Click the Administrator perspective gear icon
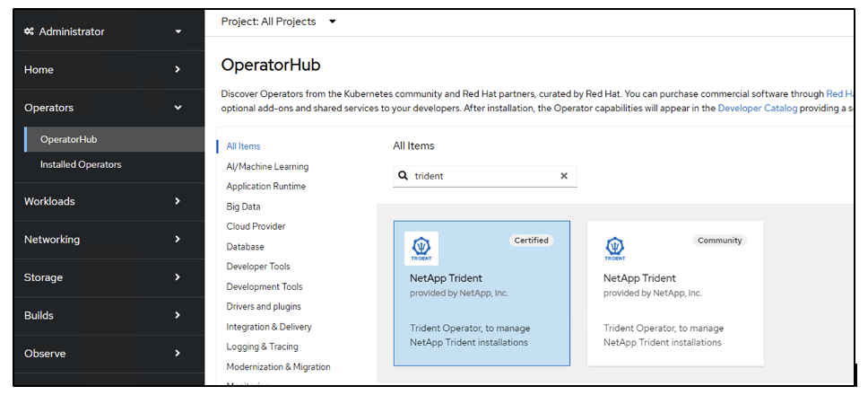Screen dimensions: 868x395 point(30,31)
